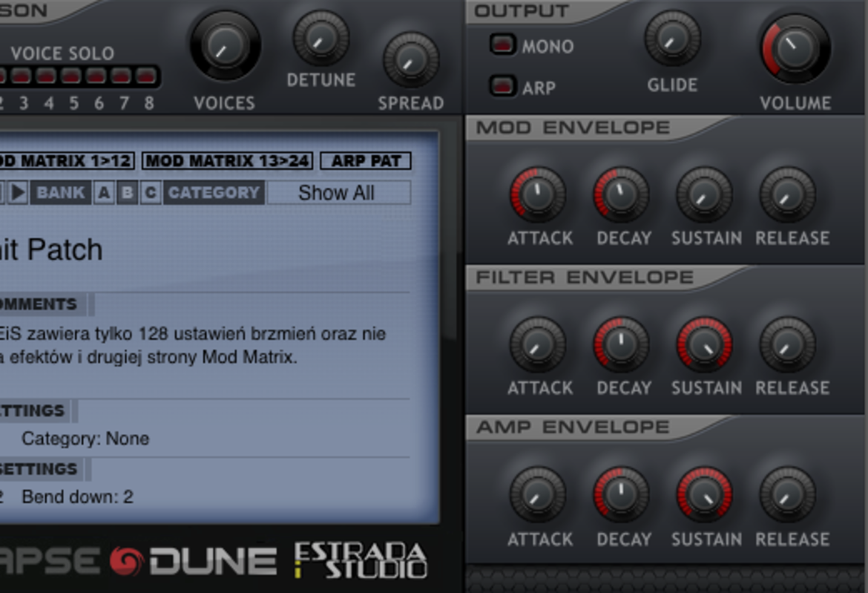Viewport: 868px width, 593px height.
Task: Open the Mod Matrix 13>24 tab
Action: point(228,161)
